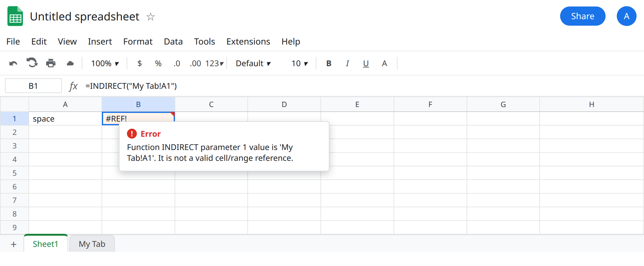
Task: Click the Undo arrow icon
Action: tap(13, 63)
